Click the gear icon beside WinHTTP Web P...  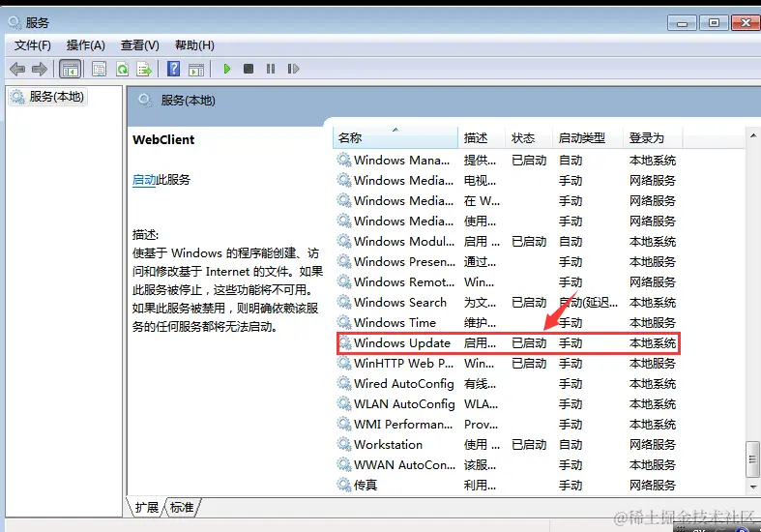click(x=344, y=363)
